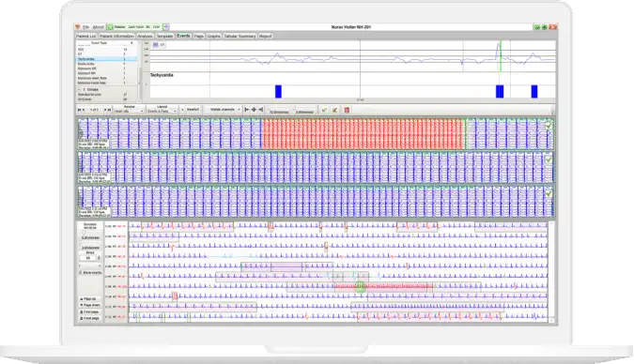Screen dimensions: 634x364
Task: Click the yellow edit event icon
Action: (334, 110)
